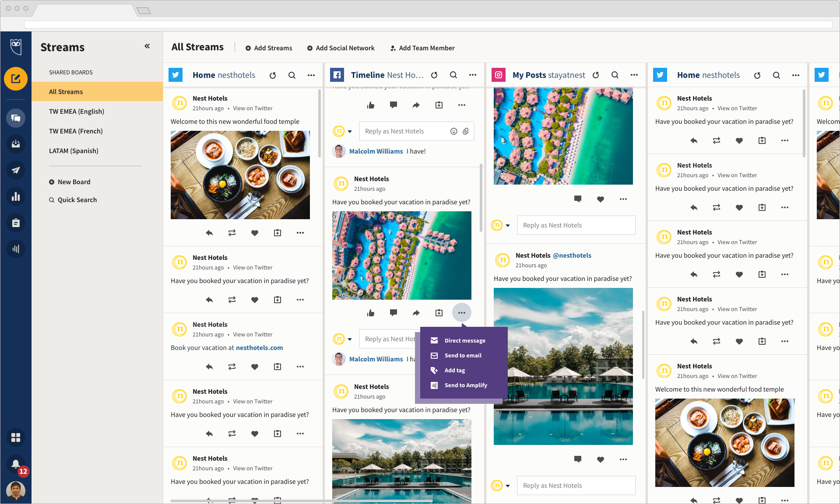Comment on the Facebook post above the purple menu
The width and height of the screenshot is (840, 504).
click(394, 313)
